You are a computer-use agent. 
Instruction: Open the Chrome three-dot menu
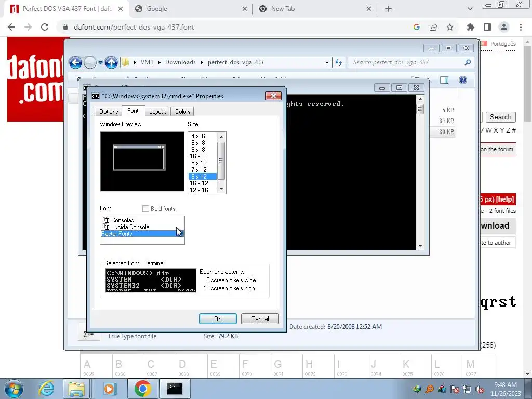[x=521, y=27]
